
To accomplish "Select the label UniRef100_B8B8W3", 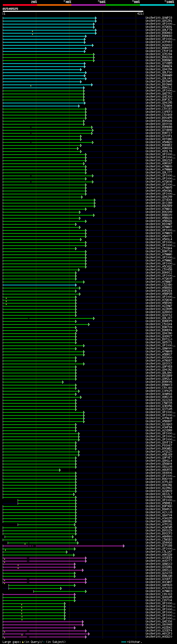I will click(x=159, y=60).
